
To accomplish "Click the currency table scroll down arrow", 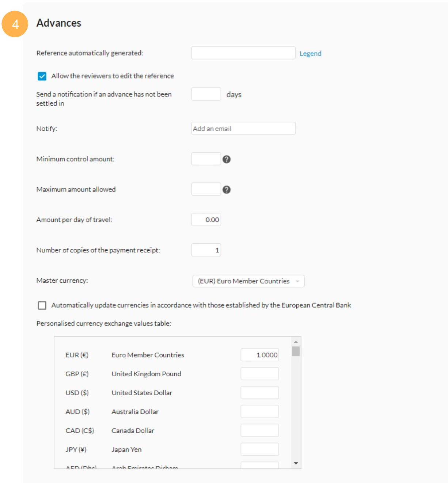I will pyautogui.click(x=296, y=463).
